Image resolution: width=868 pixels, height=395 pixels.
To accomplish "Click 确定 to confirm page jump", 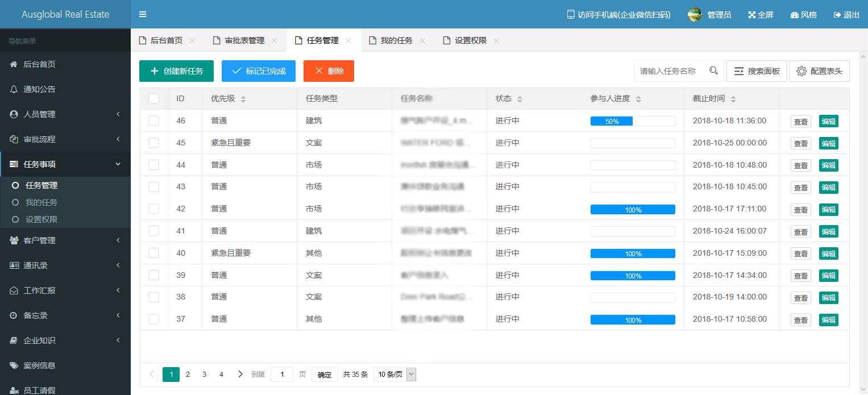I will click(325, 375).
